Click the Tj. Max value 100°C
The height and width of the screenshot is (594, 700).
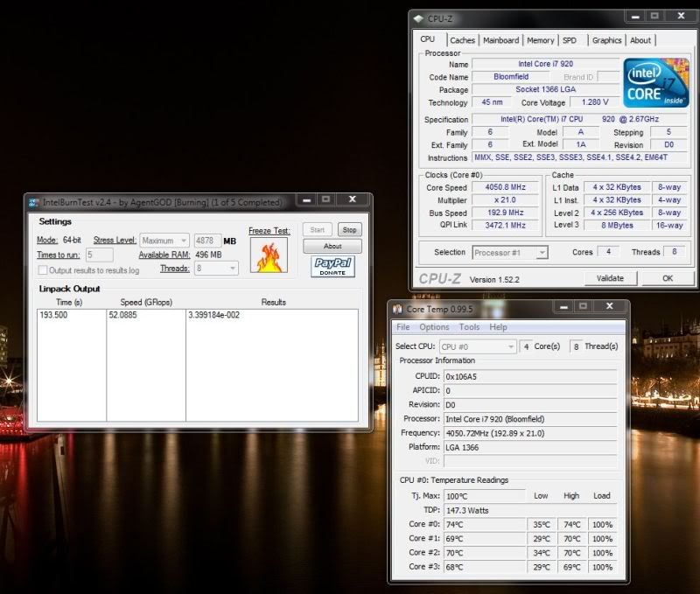click(x=485, y=496)
